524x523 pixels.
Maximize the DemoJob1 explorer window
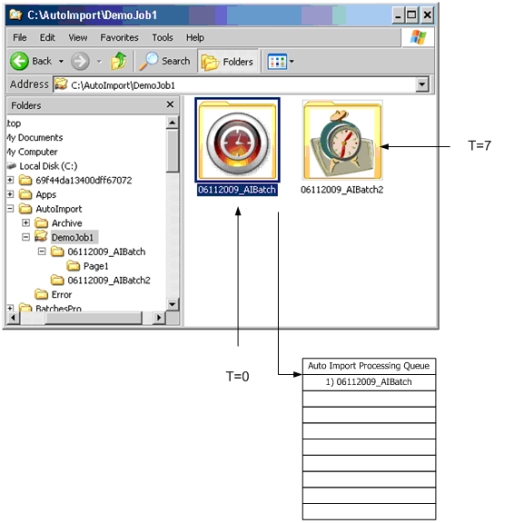tap(412, 15)
